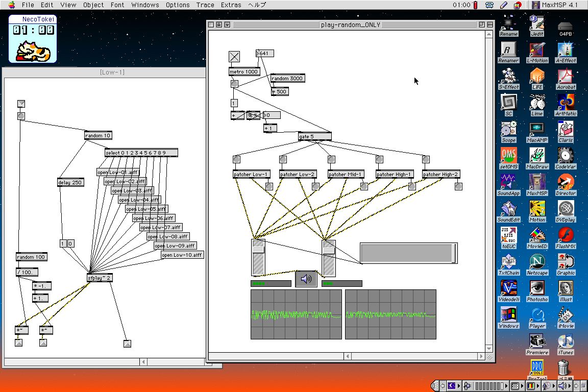
Task: Toggle the patcher lock icon in title bar
Action: coord(219,25)
